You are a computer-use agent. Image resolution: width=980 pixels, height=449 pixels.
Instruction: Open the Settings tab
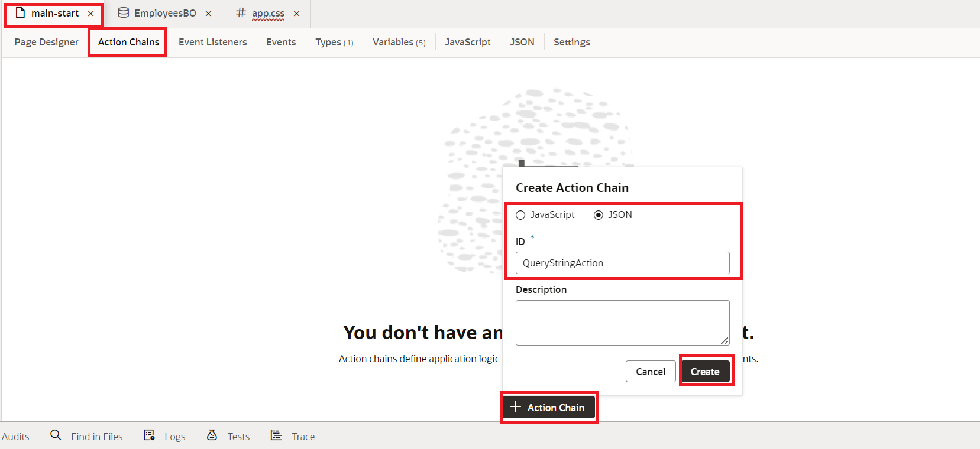[571, 42]
